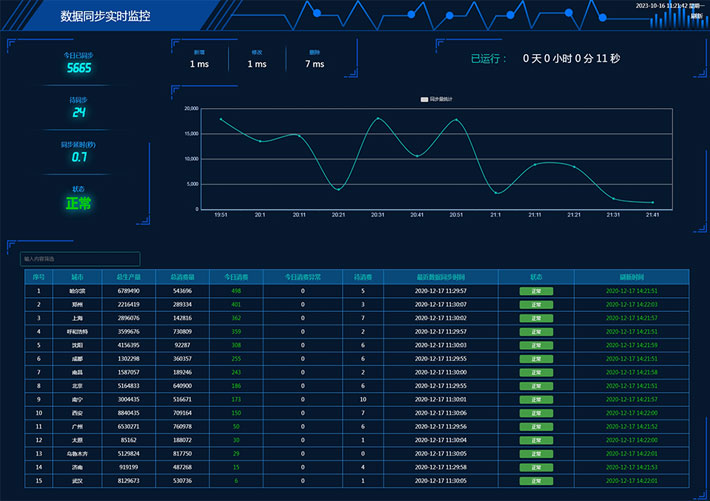Viewport: 710px width, 501px height.
Task: Click the 正常 status badge for 北京
Action: coord(536,385)
